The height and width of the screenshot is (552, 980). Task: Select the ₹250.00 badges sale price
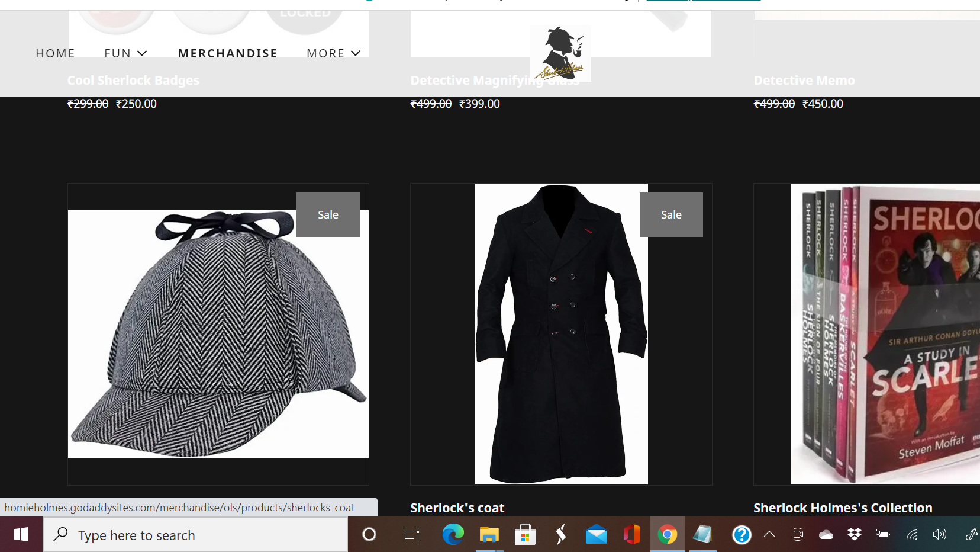[136, 104]
